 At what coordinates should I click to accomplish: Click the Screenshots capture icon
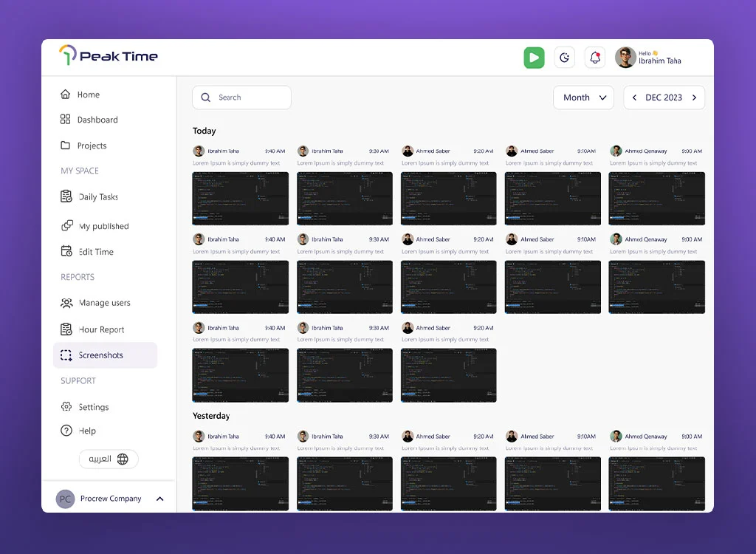tap(67, 355)
